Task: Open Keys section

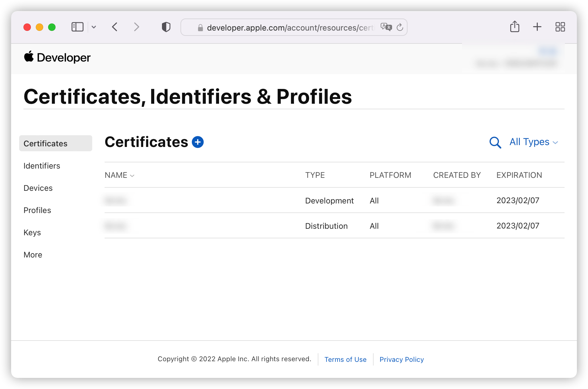Action: (x=32, y=232)
